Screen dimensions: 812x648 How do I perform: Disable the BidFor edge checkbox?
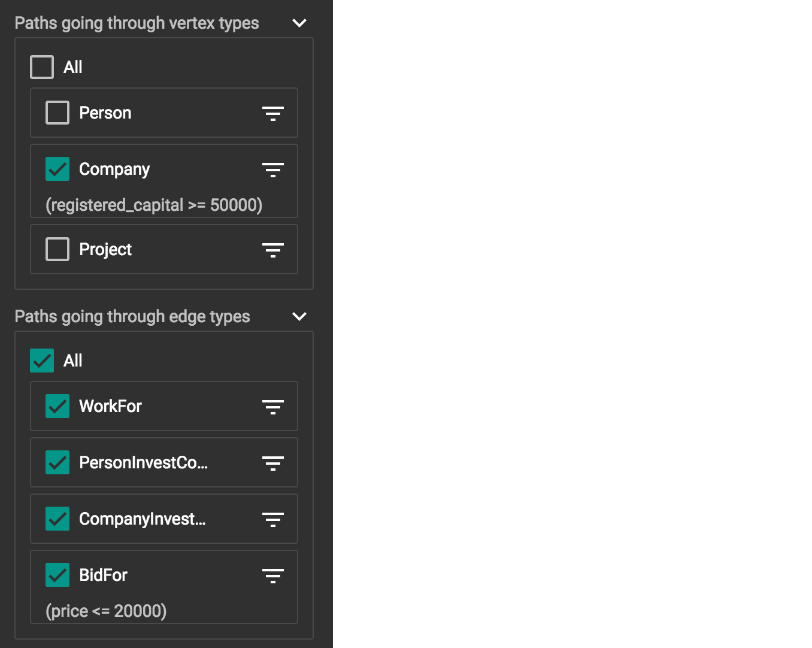click(x=57, y=575)
